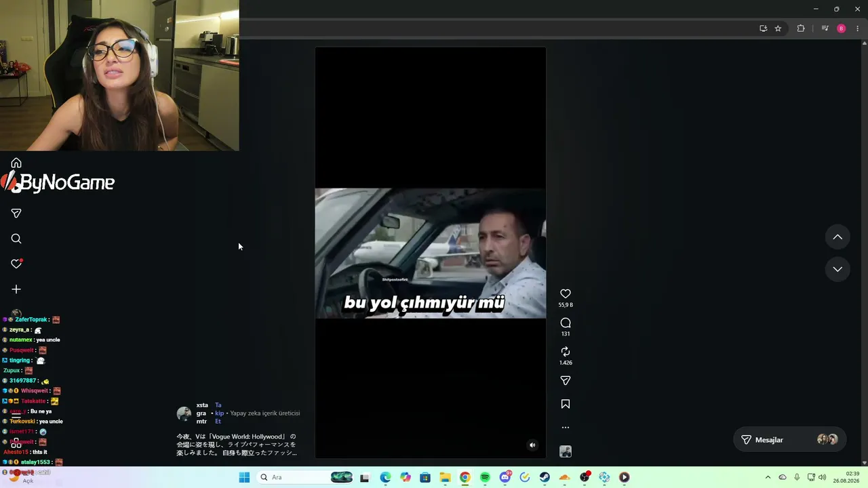Go to previous reel with up arrow
The width and height of the screenshot is (868, 488).
point(837,237)
